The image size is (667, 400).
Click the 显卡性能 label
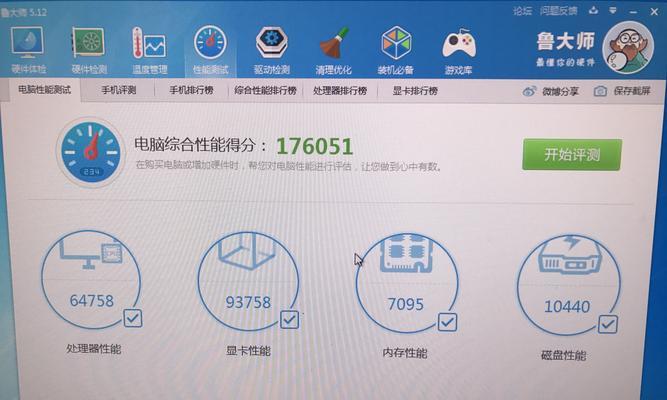click(x=248, y=351)
